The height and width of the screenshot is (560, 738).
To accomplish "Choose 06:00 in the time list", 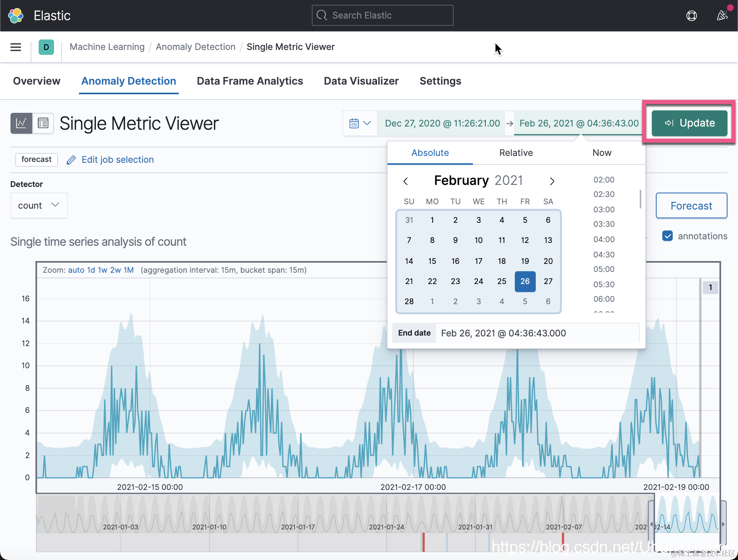I will tap(604, 299).
